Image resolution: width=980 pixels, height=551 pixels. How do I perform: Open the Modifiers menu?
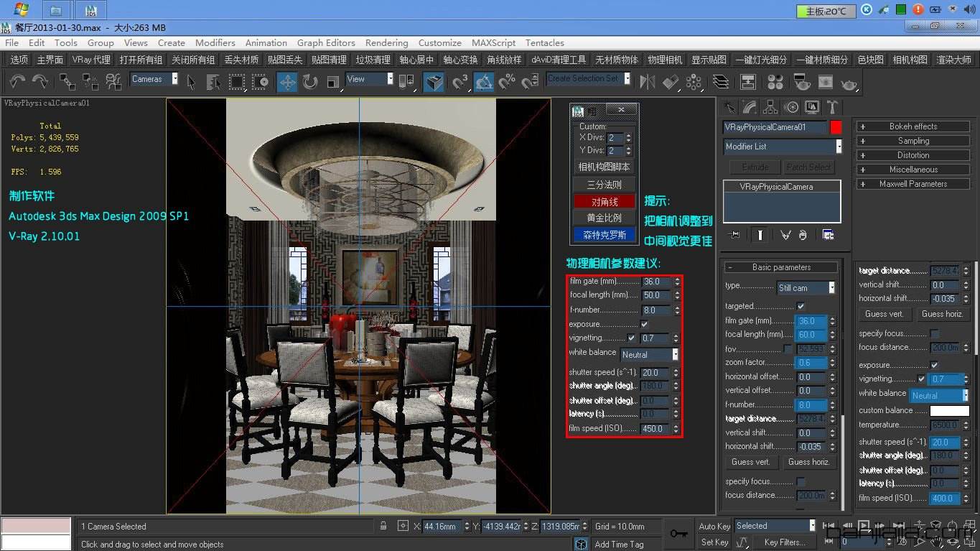tap(215, 42)
